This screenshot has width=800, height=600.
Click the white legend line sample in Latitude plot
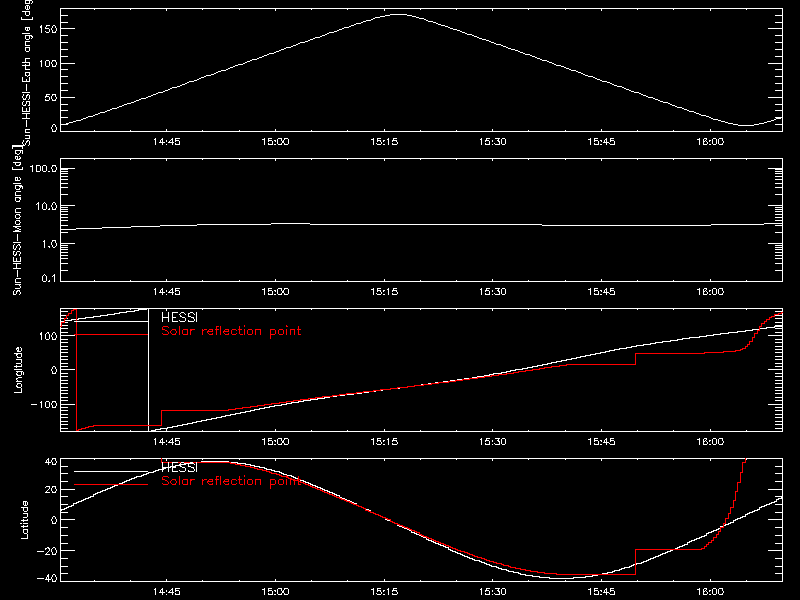[x=112, y=471]
